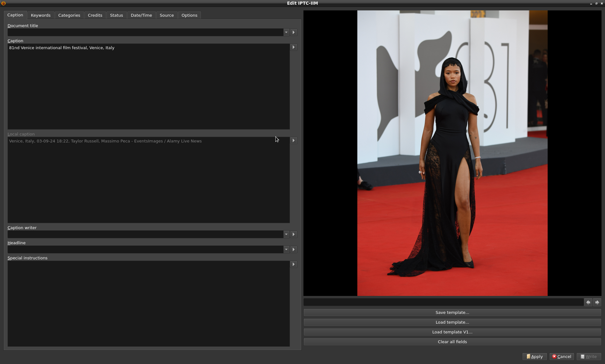This screenshot has width=605, height=364.
Task: Open the Status tab
Action: click(116, 15)
